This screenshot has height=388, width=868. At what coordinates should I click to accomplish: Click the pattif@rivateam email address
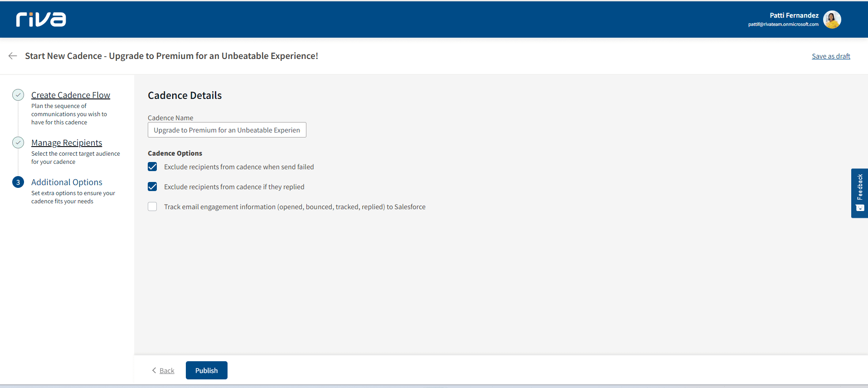click(x=783, y=25)
